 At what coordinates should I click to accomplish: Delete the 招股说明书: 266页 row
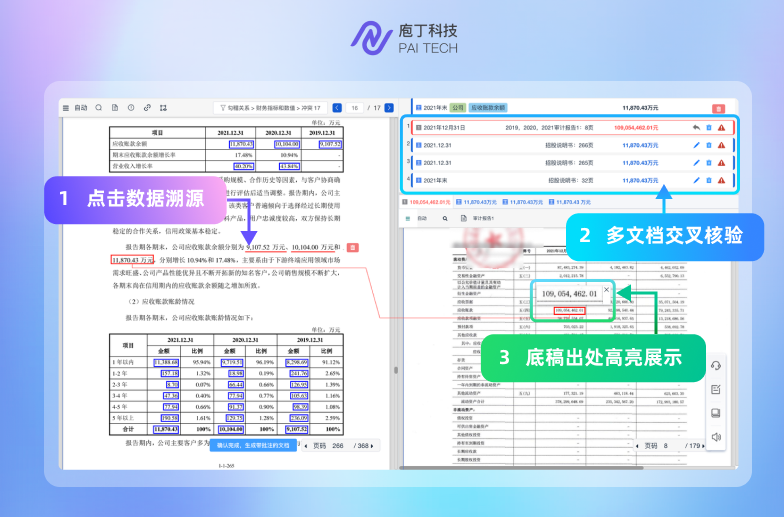coord(708,145)
